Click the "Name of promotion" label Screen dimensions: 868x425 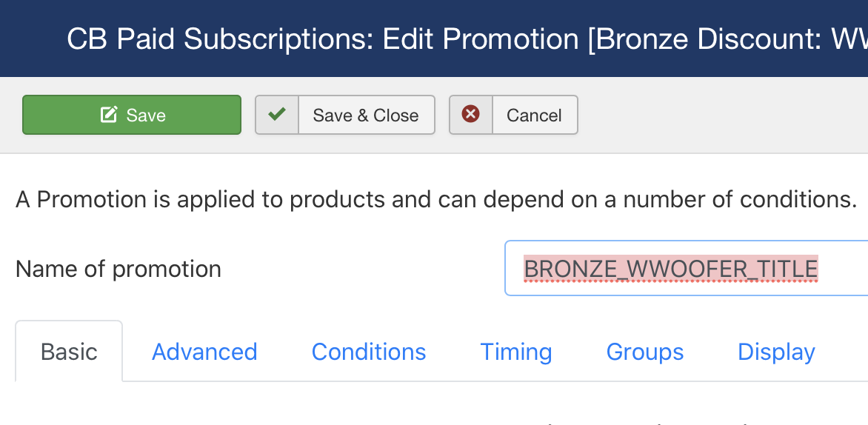(x=118, y=269)
